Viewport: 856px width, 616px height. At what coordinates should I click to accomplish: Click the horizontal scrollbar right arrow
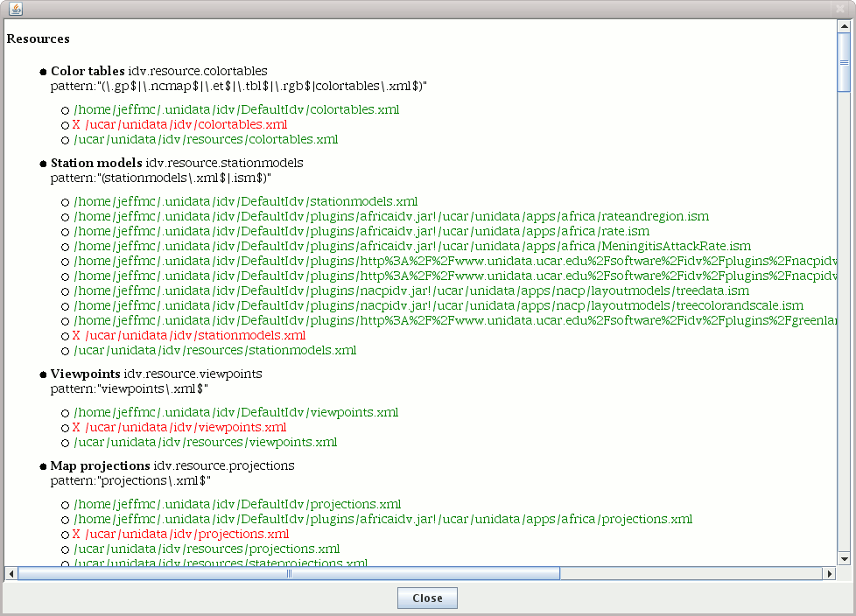point(830,574)
